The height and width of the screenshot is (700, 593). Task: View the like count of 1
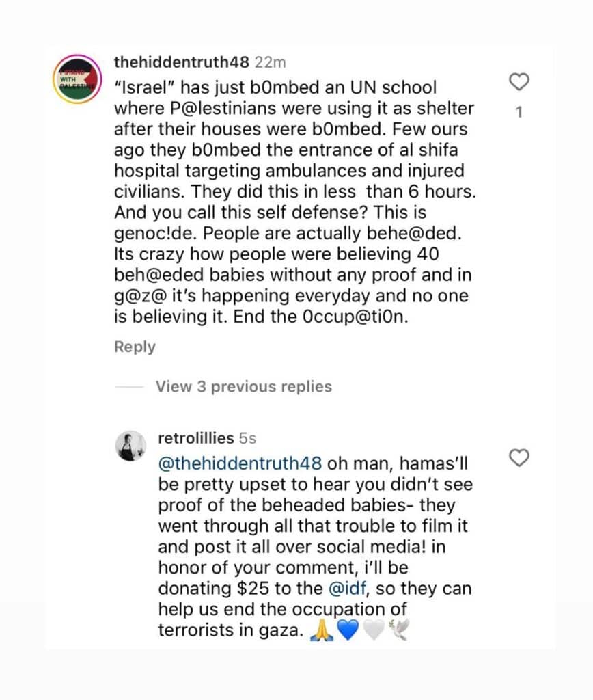519,111
